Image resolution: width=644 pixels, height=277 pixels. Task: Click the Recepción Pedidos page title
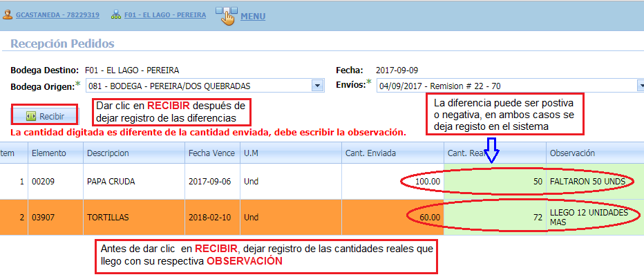click(62, 44)
